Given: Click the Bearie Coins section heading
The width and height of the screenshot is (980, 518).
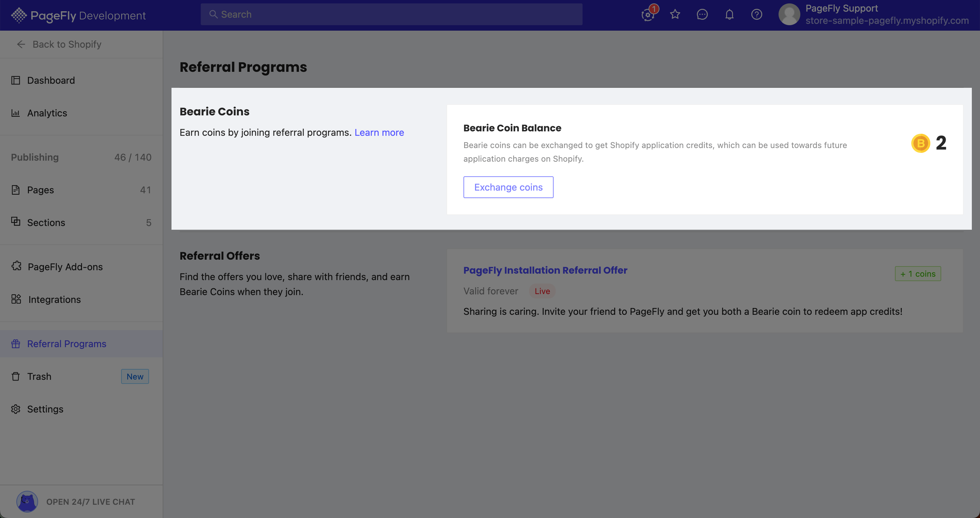Looking at the screenshot, I should 215,112.
